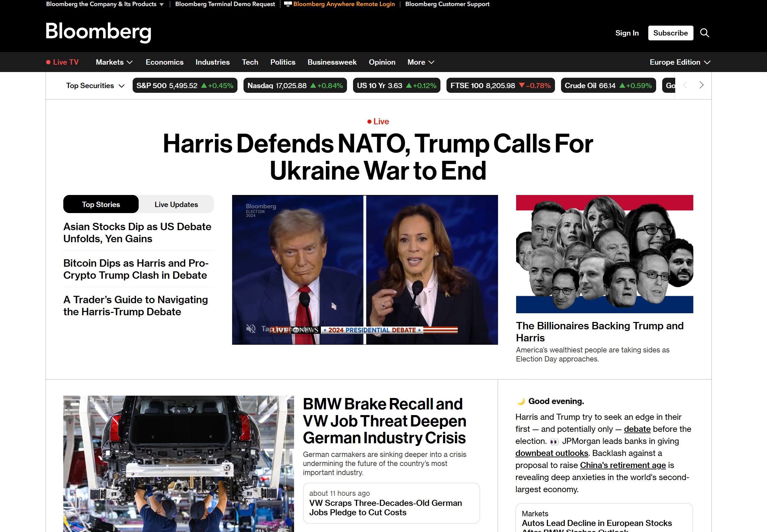Open BMW car factory image
This screenshot has width=767, height=532.
(179, 464)
